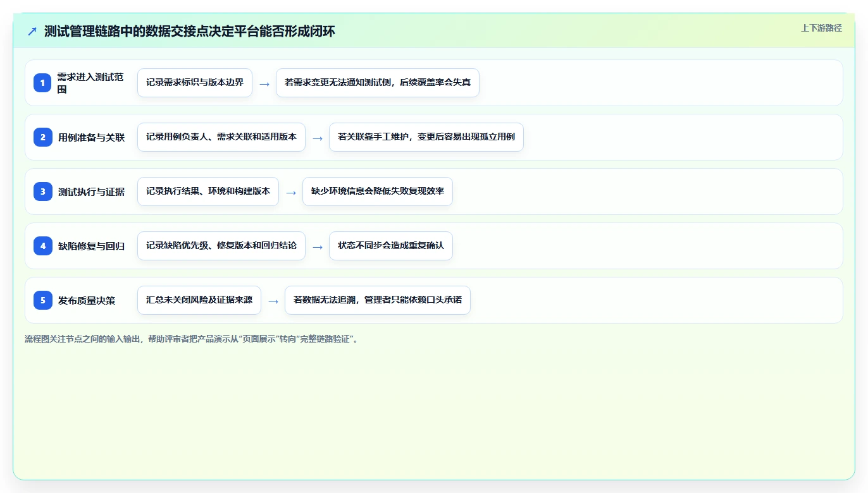Click the 缺少环境信息会降低失败复现效率 box
Image resolution: width=868 pixels, height=493 pixels.
pos(378,192)
